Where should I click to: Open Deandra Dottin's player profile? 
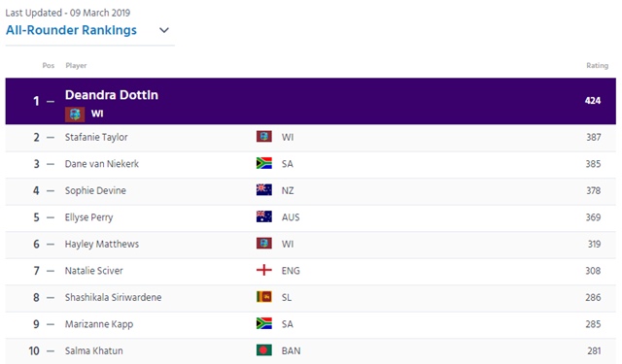(112, 95)
